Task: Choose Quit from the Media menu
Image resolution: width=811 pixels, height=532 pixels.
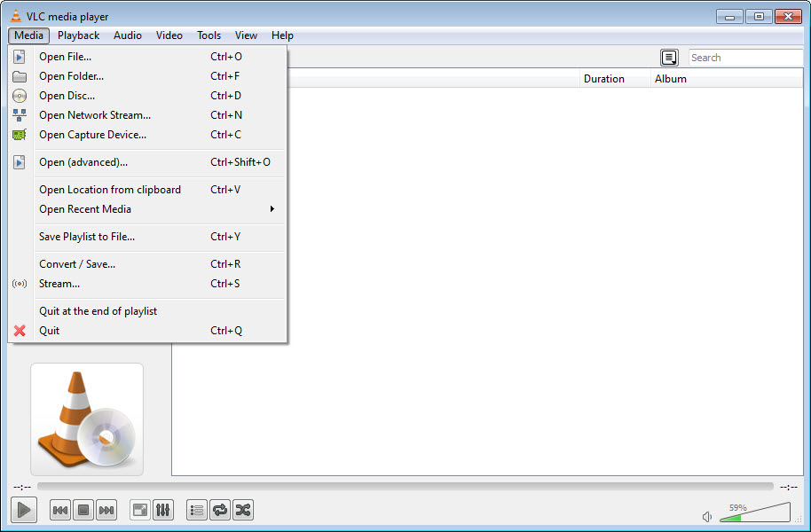Action: pos(147,331)
